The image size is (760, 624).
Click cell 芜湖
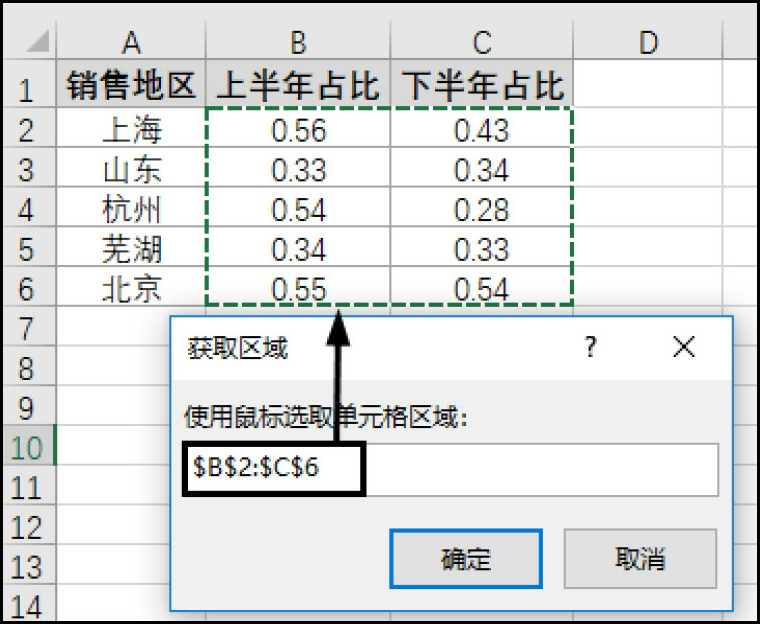[131, 246]
